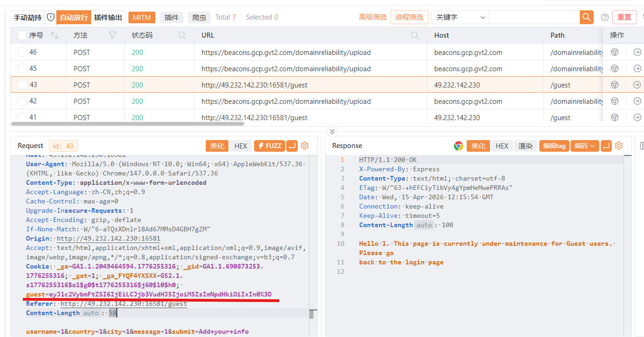Click the Request editor vertical scrollbar
Viewport: 644px width, 337px height.
click(x=312, y=314)
